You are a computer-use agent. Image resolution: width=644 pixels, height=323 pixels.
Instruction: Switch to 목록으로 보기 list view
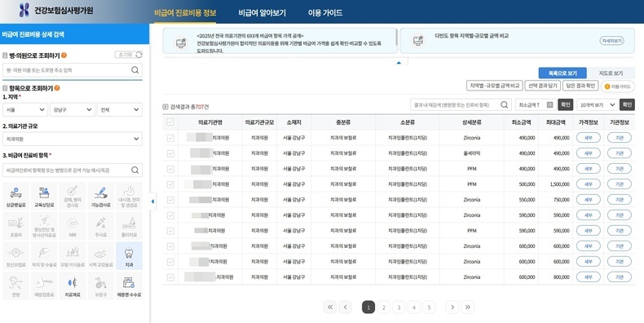coord(562,73)
